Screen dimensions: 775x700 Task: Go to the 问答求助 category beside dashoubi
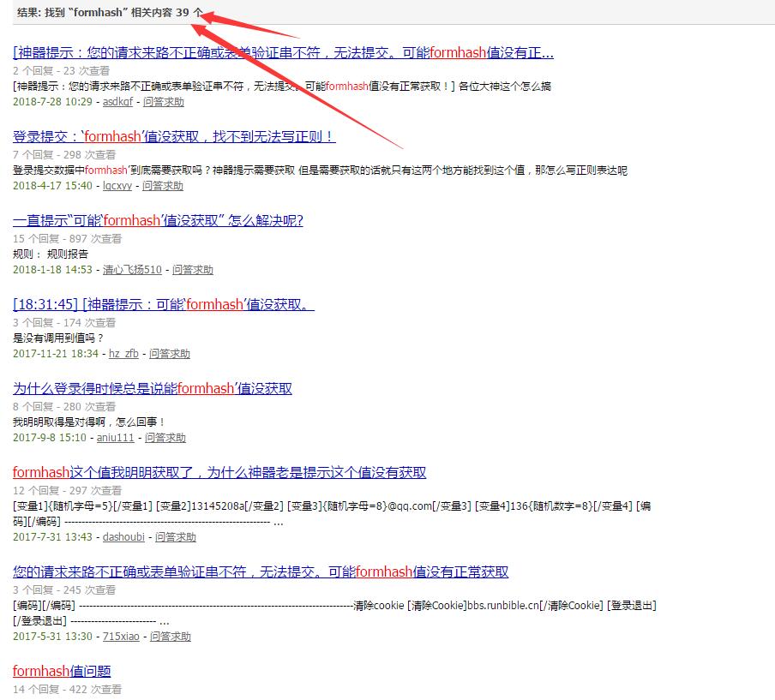pyautogui.click(x=175, y=537)
